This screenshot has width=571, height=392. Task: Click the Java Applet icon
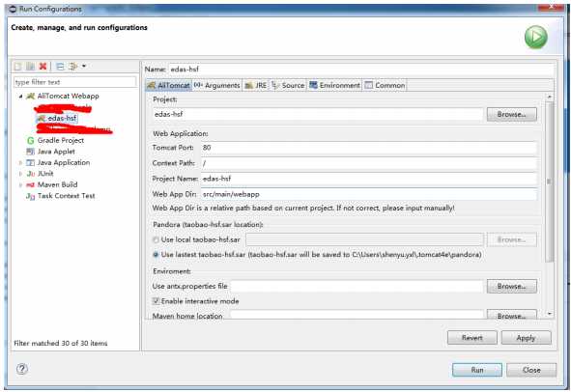(31, 152)
